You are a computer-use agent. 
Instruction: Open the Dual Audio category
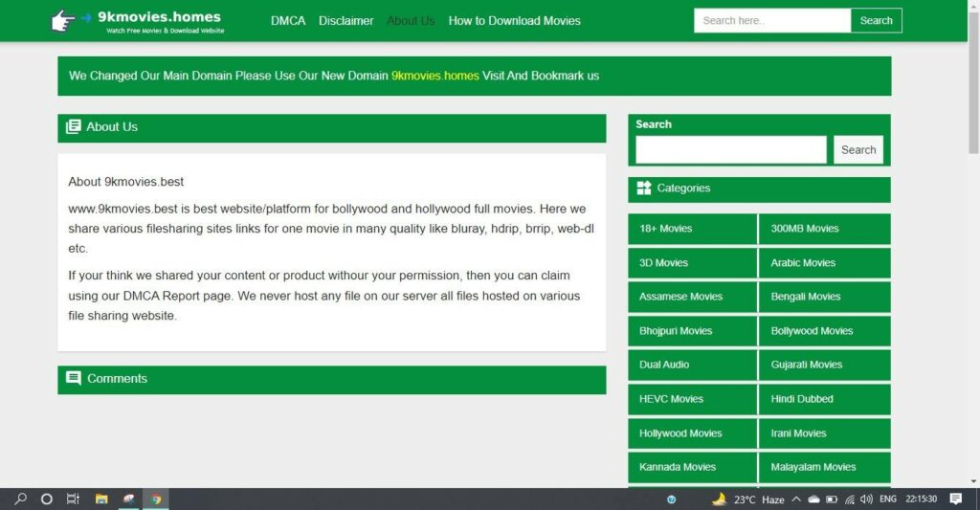692,365
